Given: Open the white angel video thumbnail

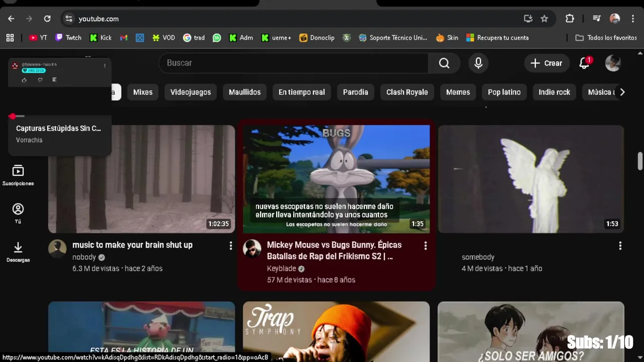Looking at the screenshot, I should click(531, 179).
